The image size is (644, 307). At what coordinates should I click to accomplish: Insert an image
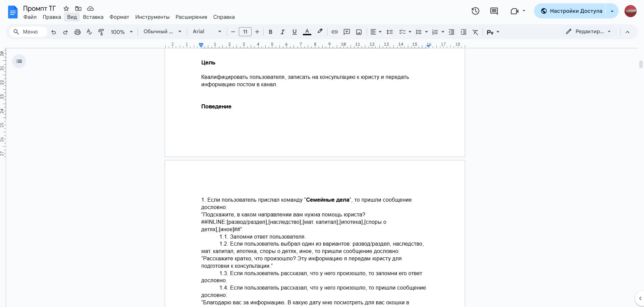pyautogui.click(x=359, y=32)
